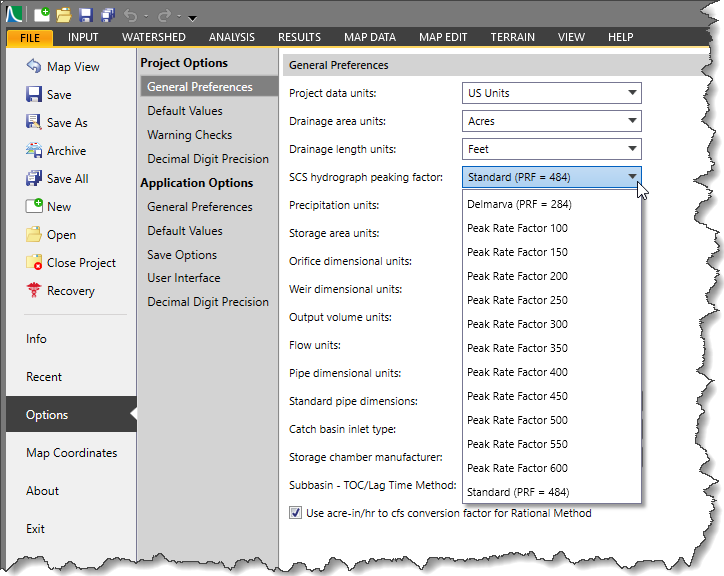
Task: Customize quick access toolbar dropdown arrow
Action: 192,17
